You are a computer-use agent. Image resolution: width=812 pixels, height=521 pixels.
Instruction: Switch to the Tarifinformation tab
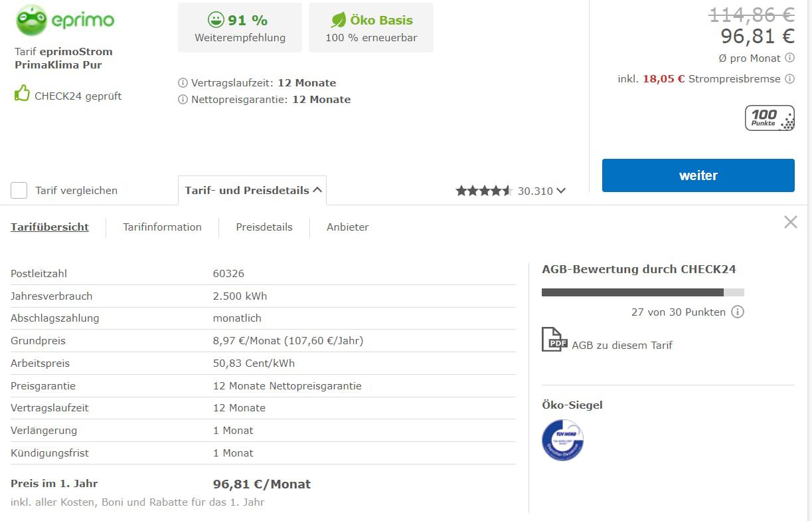[x=162, y=227]
